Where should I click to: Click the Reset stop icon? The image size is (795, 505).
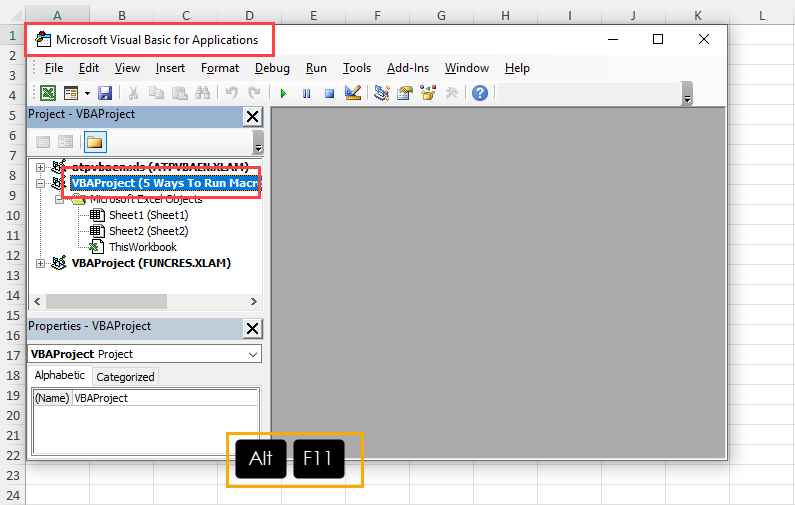tap(330, 93)
